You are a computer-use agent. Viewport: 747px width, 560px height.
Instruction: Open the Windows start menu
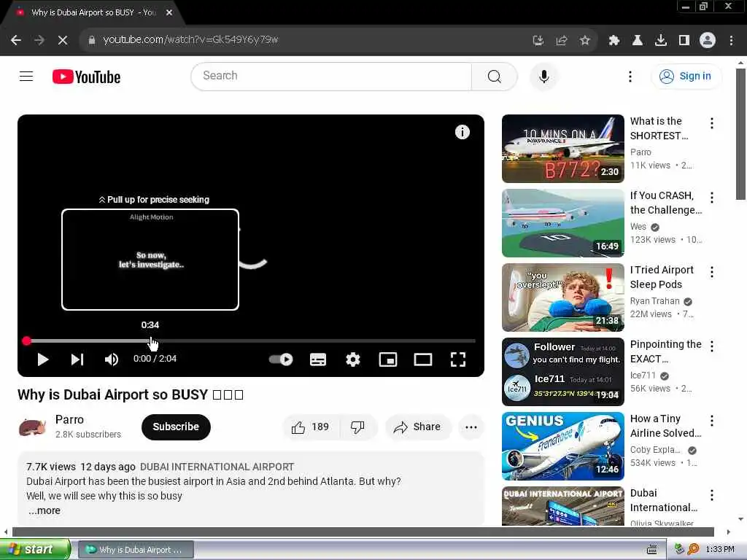pos(35,550)
